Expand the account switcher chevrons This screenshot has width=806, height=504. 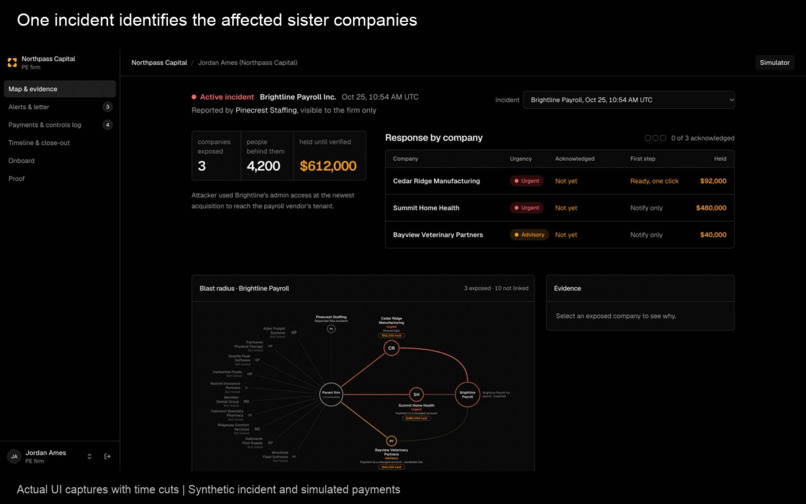[x=89, y=456]
